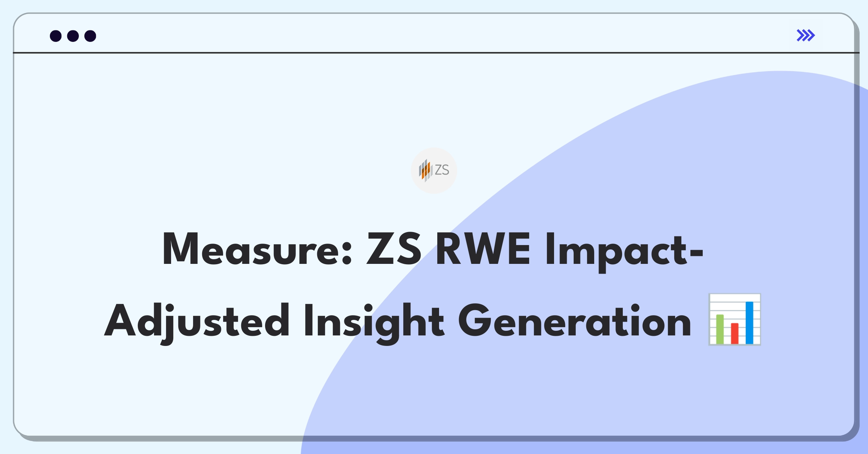Screen dimensions: 868x454
Task: Click the bar chart emoji
Action: click(x=735, y=320)
